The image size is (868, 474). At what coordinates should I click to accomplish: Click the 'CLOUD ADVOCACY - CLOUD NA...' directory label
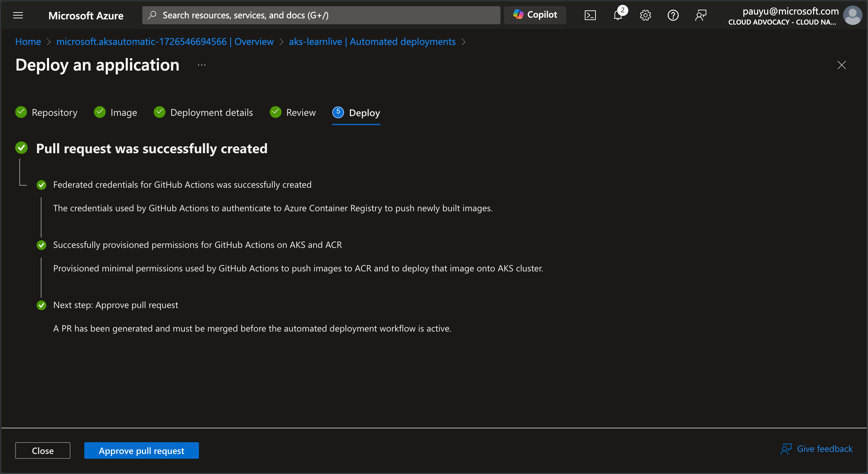click(782, 22)
